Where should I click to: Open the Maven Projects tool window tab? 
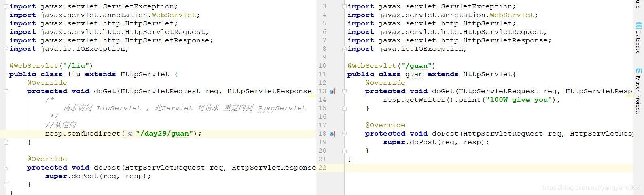(638, 91)
